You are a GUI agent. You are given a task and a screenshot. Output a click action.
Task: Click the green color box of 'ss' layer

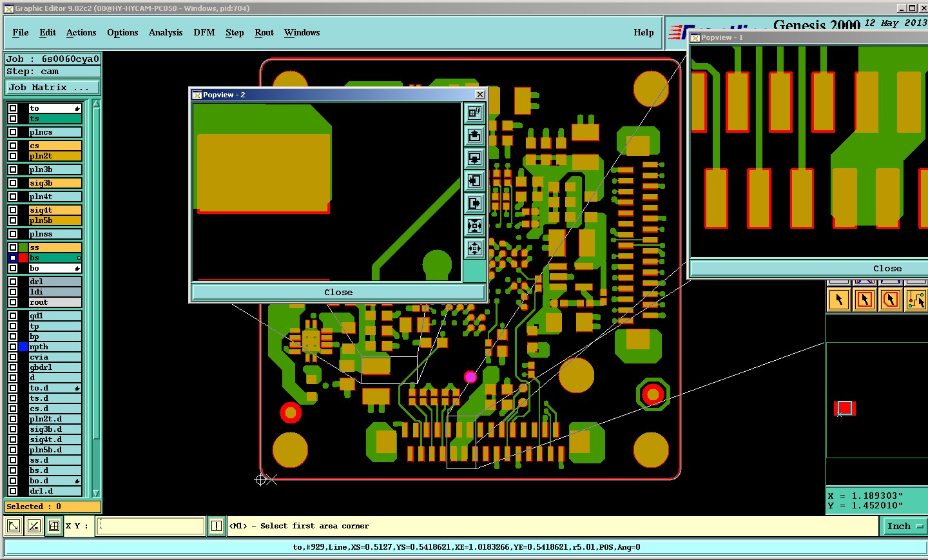[x=24, y=247]
